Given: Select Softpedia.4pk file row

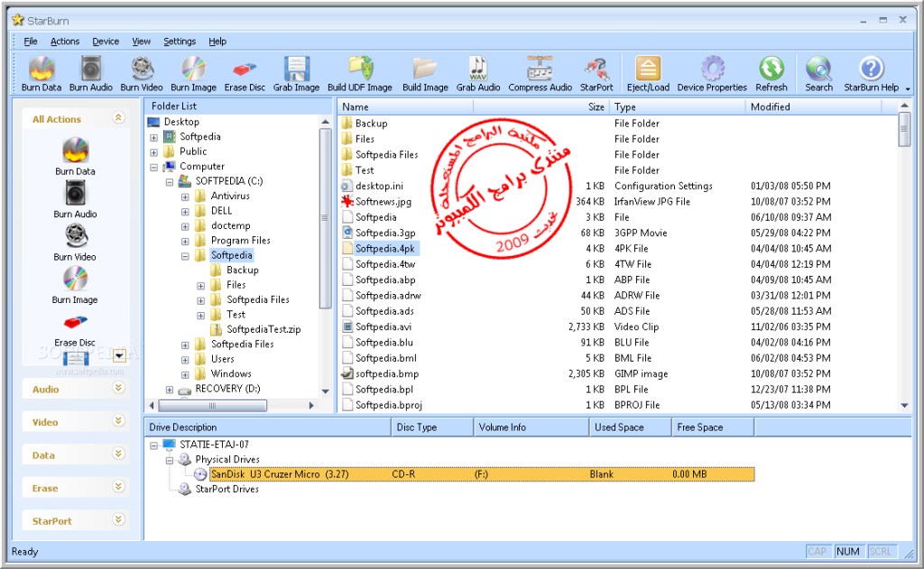Looking at the screenshot, I should click(384, 249).
